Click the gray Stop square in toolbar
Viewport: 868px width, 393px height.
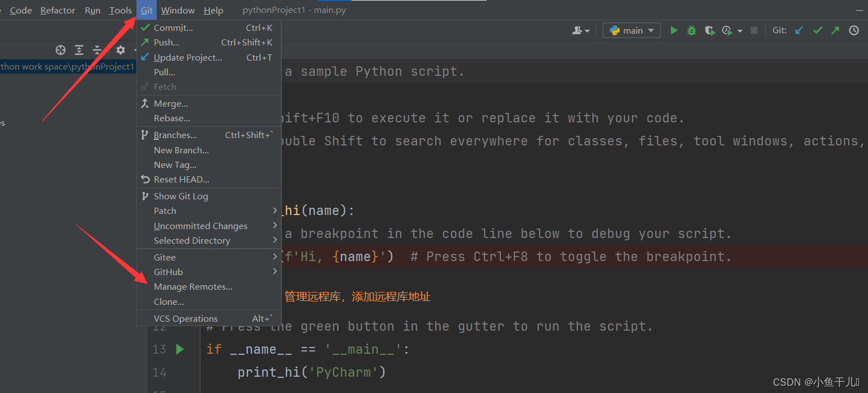(754, 30)
